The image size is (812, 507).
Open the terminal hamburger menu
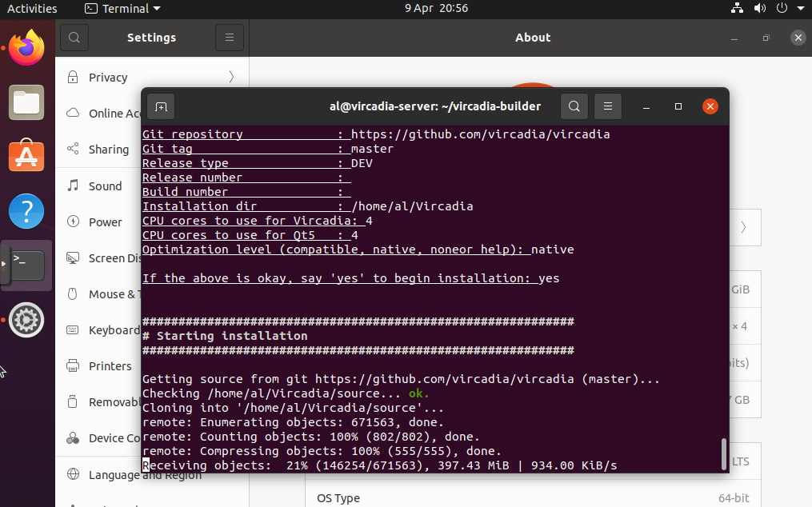pyautogui.click(x=608, y=106)
